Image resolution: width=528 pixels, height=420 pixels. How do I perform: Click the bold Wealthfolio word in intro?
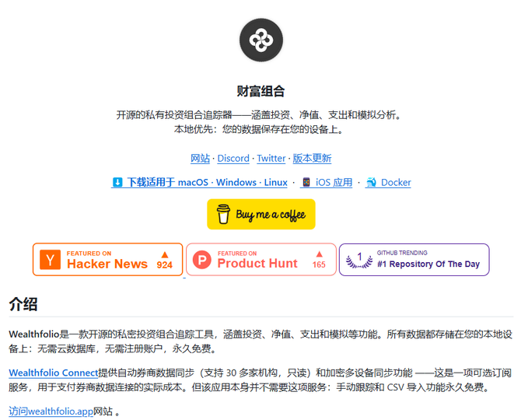(x=34, y=334)
